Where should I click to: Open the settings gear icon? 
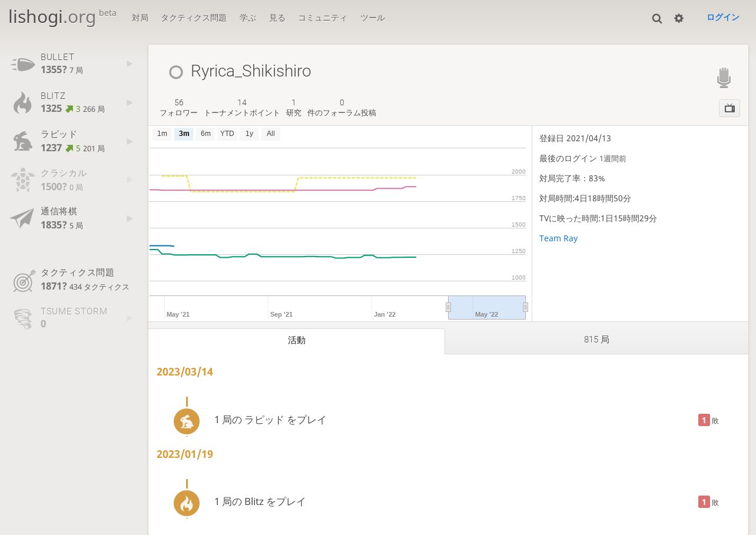click(679, 18)
